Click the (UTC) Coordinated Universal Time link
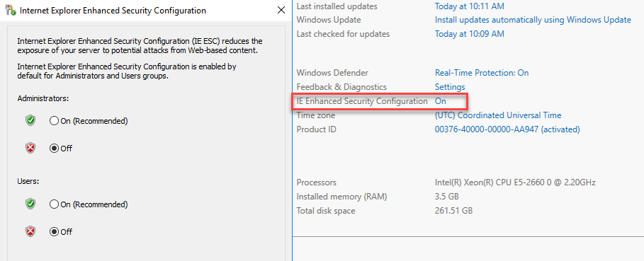Screen dimensions: 644x261 [x=498, y=115]
